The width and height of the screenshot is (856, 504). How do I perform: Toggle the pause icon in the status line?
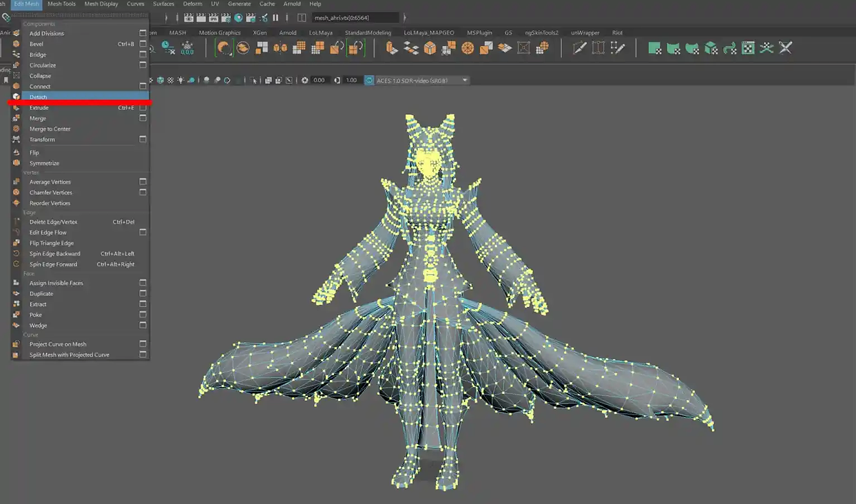[x=275, y=18]
